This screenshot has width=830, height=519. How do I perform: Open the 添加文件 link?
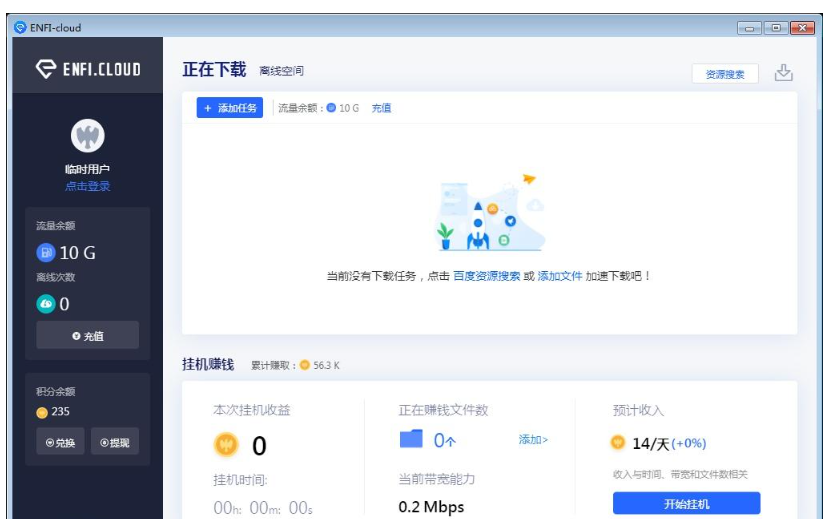pyautogui.click(x=560, y=276)
